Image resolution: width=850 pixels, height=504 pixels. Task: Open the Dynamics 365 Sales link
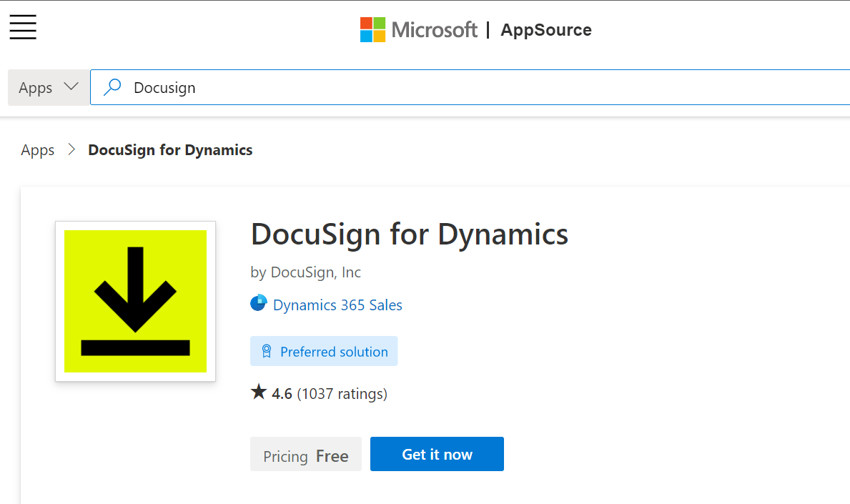pos(337,305)
